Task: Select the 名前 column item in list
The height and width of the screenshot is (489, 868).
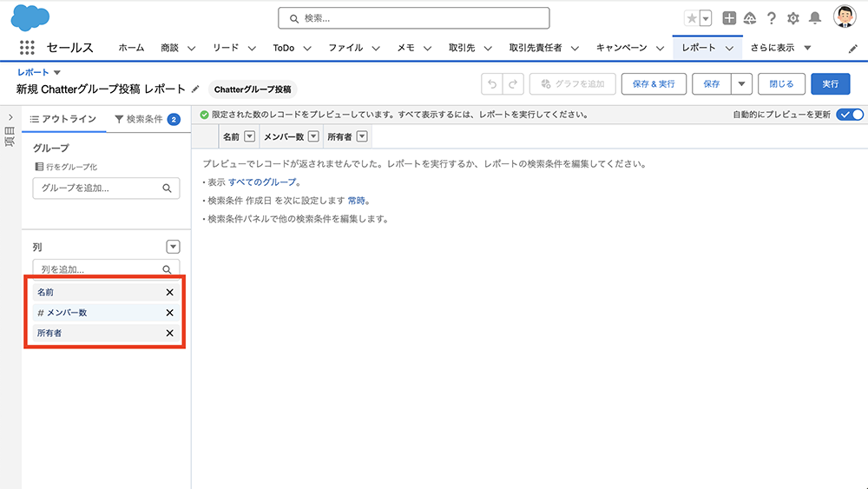Action: [105, 293]
